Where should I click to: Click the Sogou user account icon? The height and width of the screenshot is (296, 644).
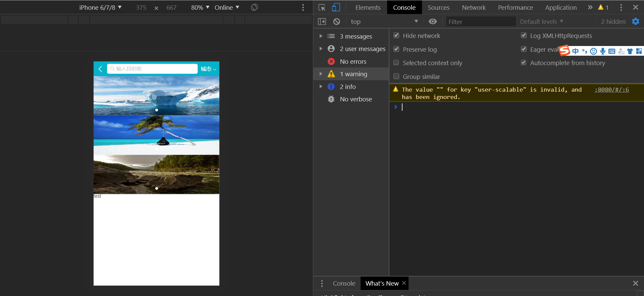click(621, 51)
